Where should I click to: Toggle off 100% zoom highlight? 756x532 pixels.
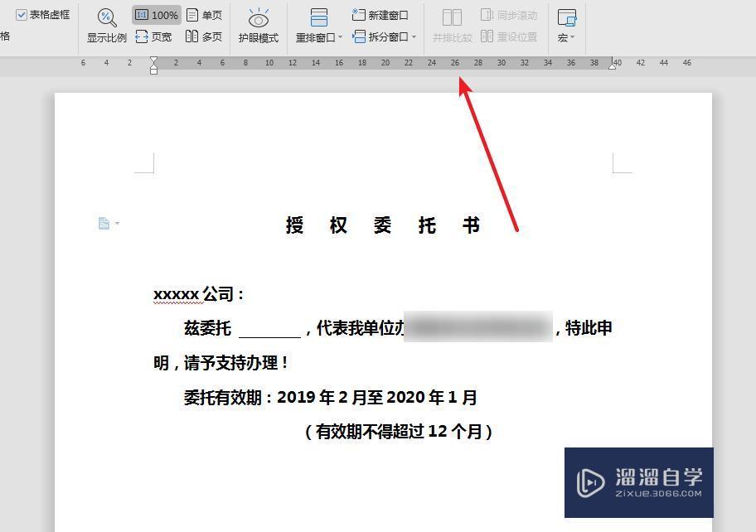156,14
